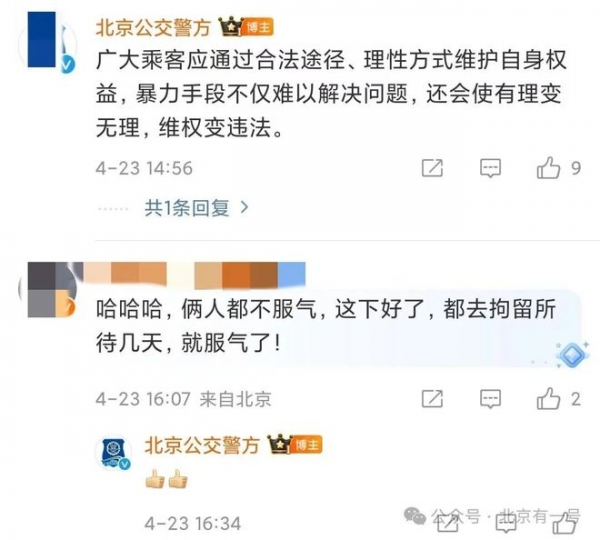Tap the blue diamond badge on comment bubble
Screen dimensions: 600x540
[572, 355]
